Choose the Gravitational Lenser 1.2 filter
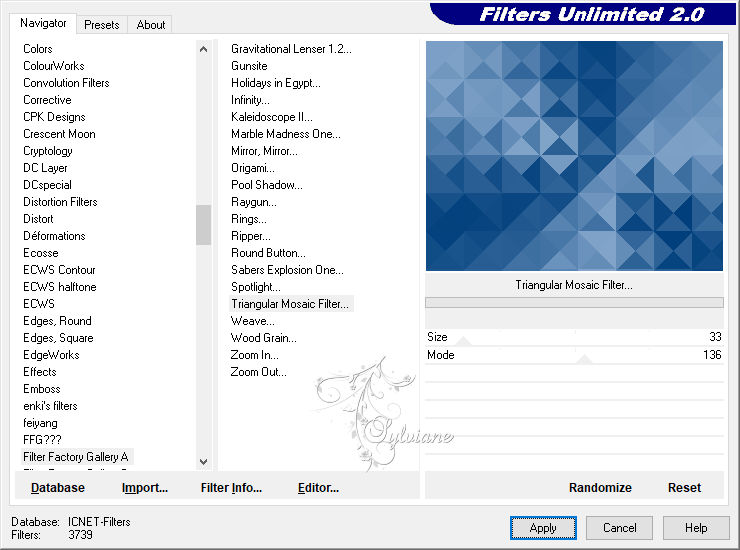 point(291,49)
